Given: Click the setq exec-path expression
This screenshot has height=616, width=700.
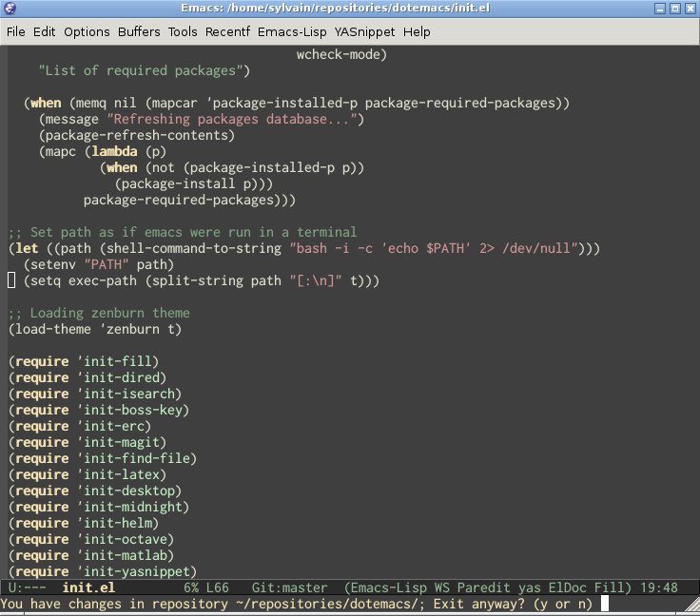Looking at the screenshot, I should pyautogui.click(x=202, y=281).
